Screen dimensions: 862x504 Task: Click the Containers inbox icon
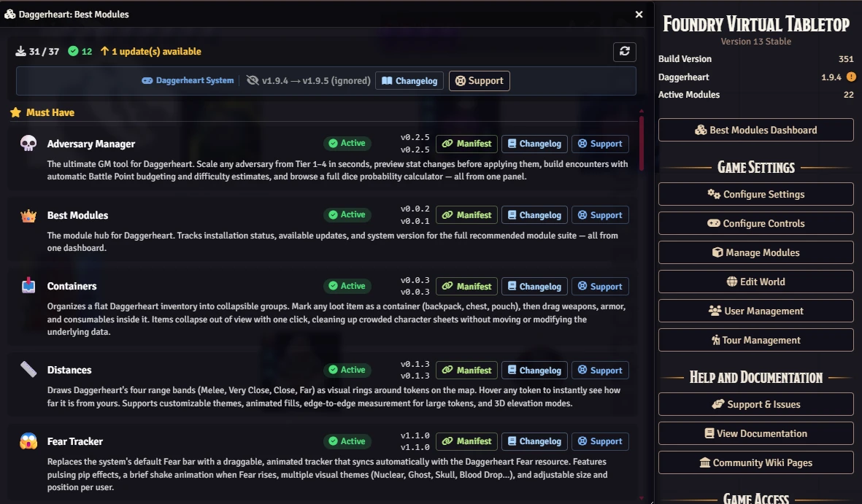click(28, 286)
